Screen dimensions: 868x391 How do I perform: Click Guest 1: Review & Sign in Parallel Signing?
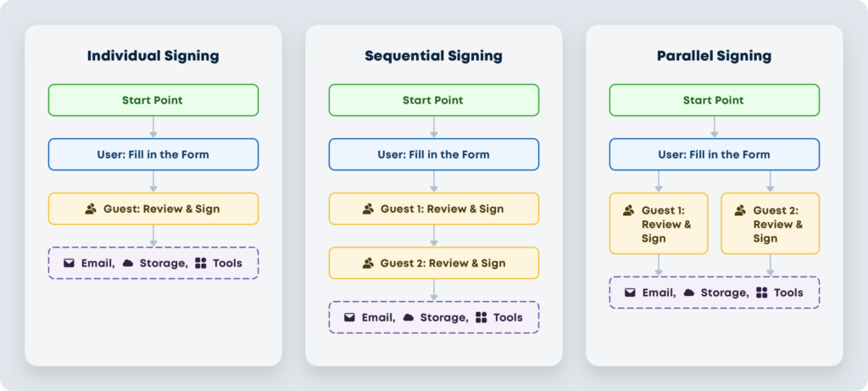[x=659, y=224]
